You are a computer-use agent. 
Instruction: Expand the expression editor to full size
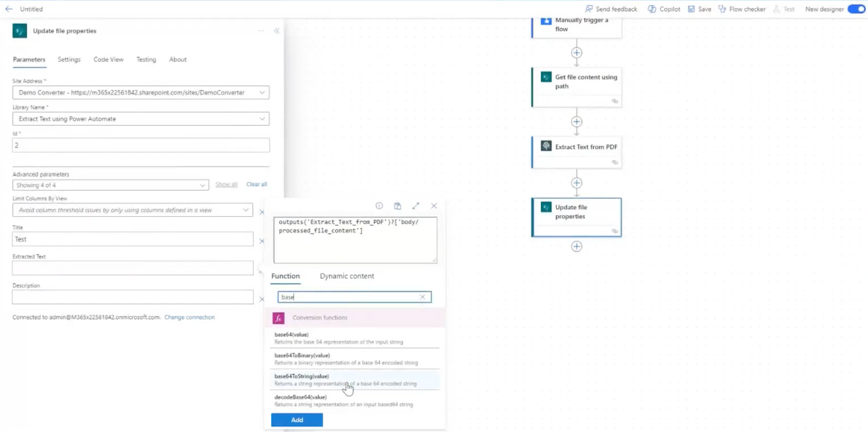(x=416, y=206)
